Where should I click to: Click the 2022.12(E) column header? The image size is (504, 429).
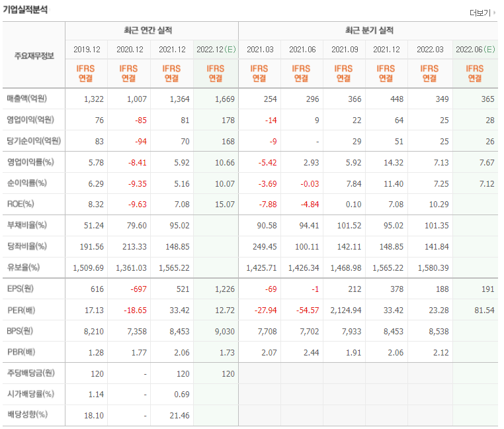216,50
